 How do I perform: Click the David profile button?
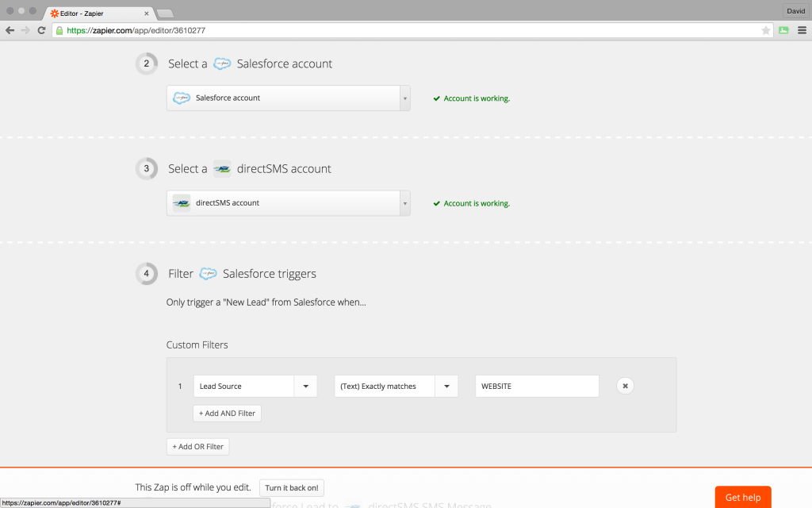point(796,11)
